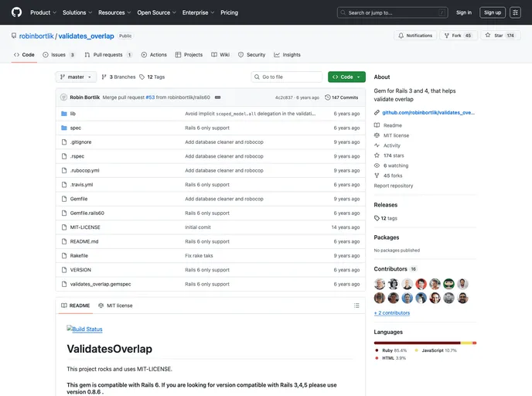Open the 'initial comit' commit message
This screenshot has height=396, width=532.
198,227
